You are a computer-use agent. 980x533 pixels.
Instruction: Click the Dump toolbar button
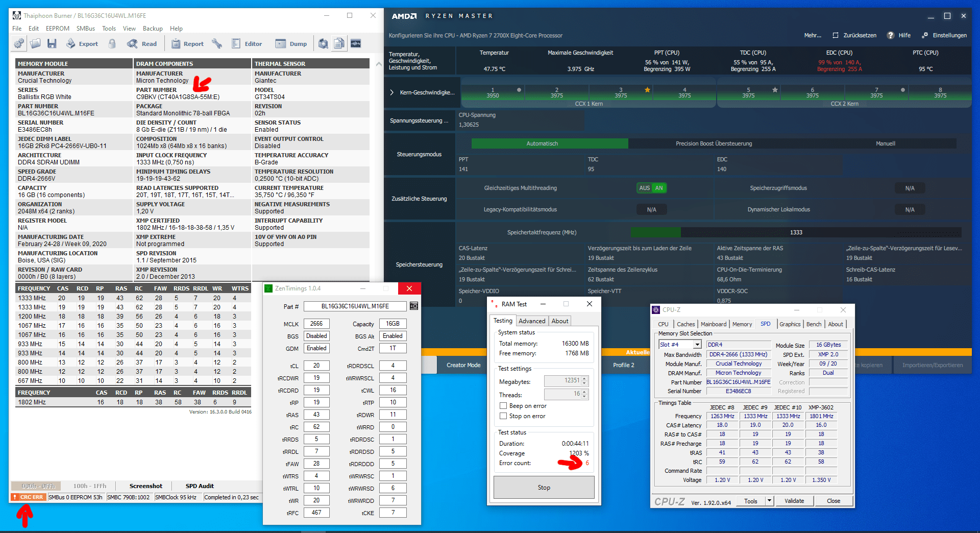click(x=291, y=44)
